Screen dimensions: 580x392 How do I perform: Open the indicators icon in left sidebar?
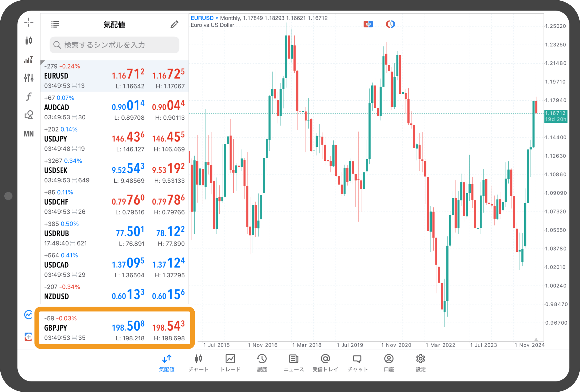coord(29,60)
